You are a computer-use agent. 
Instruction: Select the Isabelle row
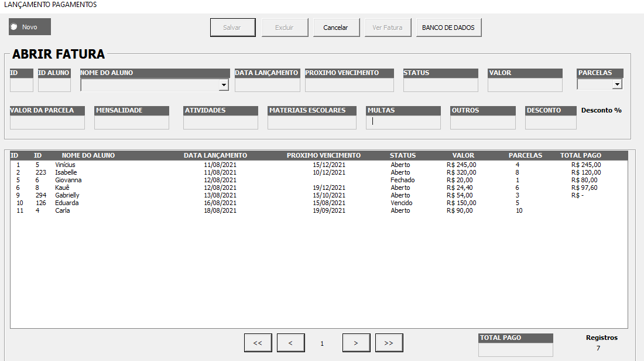click(x=318, y=172)
